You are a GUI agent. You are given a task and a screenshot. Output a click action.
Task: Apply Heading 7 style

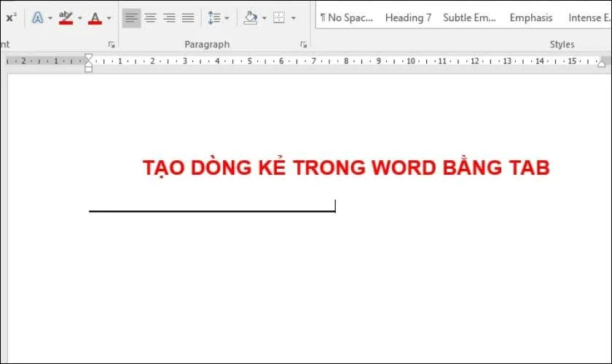(x=408, y=18)
